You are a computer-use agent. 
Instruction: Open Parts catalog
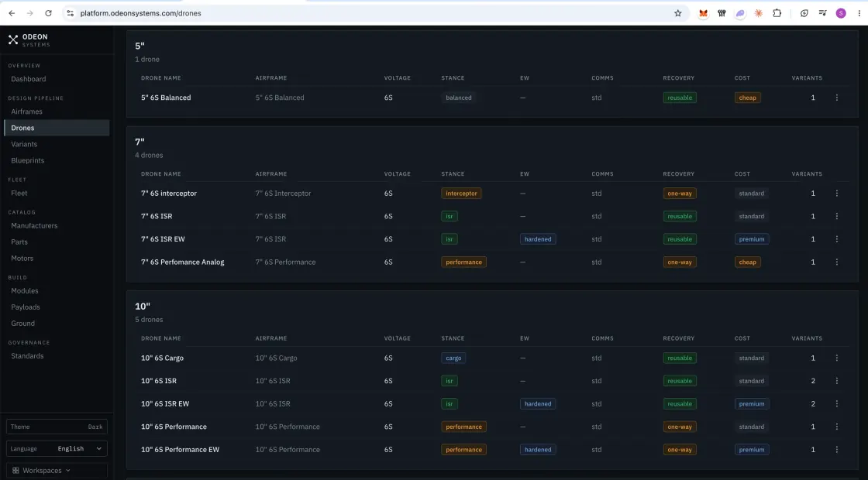(x=19, y=242)
